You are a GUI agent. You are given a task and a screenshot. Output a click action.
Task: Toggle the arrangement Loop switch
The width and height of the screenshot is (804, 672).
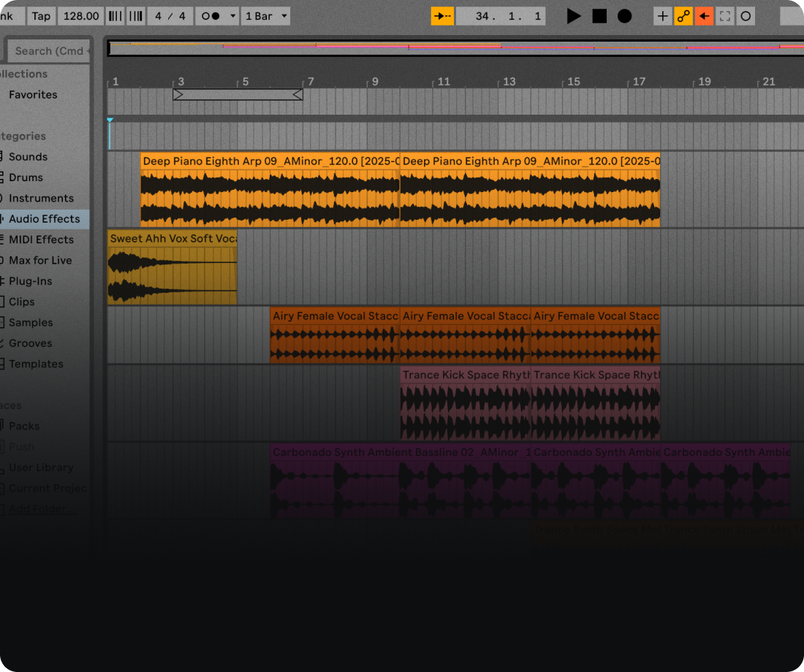(745, 15)
